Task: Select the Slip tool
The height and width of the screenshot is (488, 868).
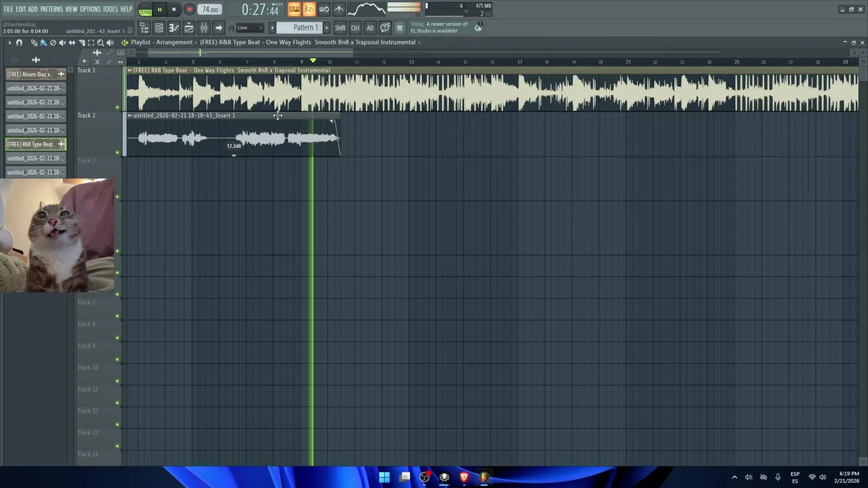Action: (72, 43)
